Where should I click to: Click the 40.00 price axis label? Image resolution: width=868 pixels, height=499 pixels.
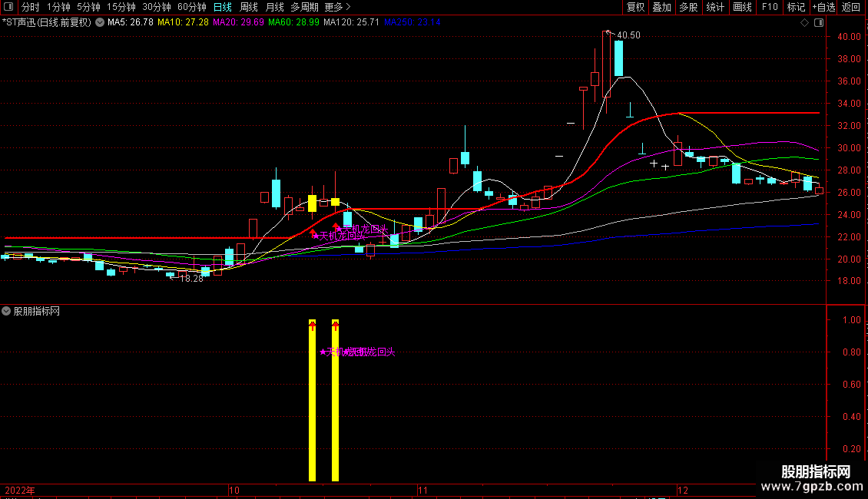[x=849, y=37]
